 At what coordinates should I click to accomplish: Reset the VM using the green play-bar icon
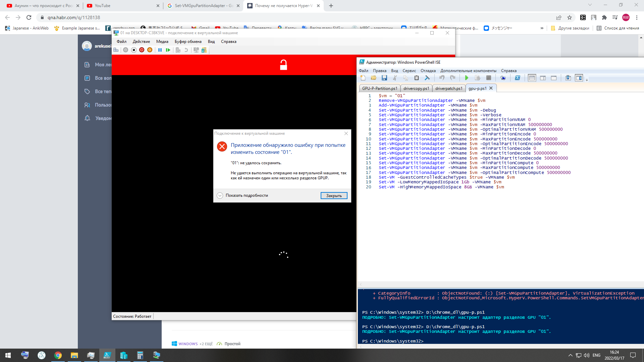[x=168, y=50]
